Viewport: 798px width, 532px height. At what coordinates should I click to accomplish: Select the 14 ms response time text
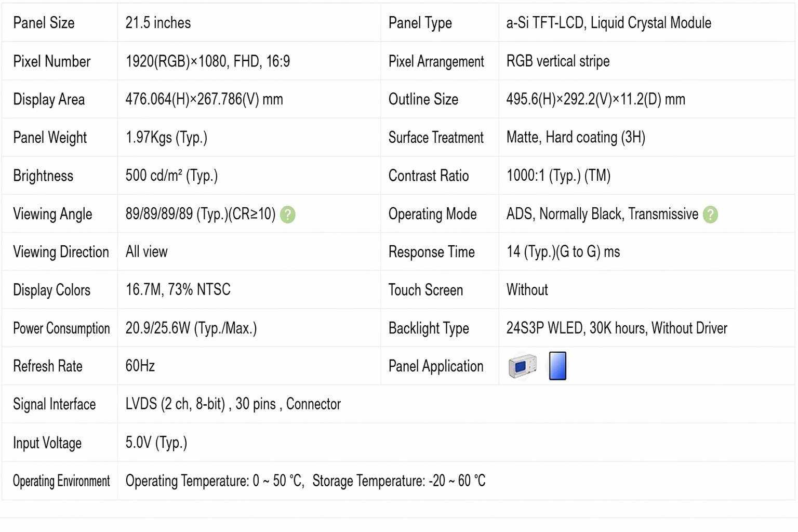tap(563, 252)
